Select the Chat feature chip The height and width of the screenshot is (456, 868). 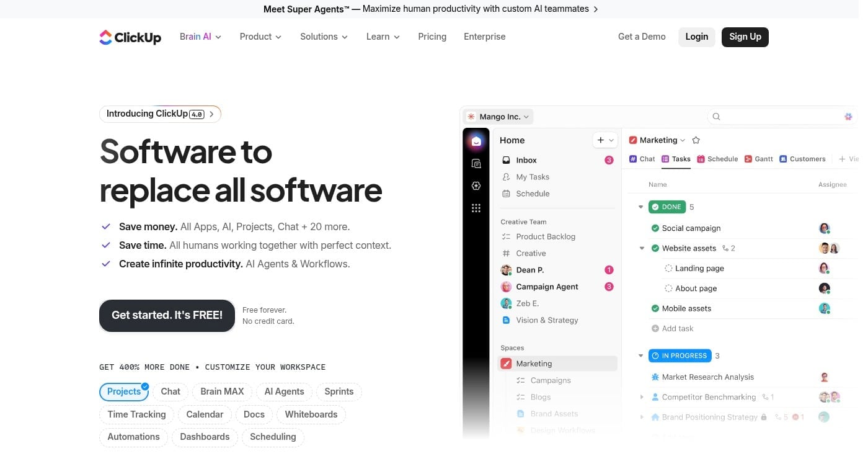coord(170,391)
